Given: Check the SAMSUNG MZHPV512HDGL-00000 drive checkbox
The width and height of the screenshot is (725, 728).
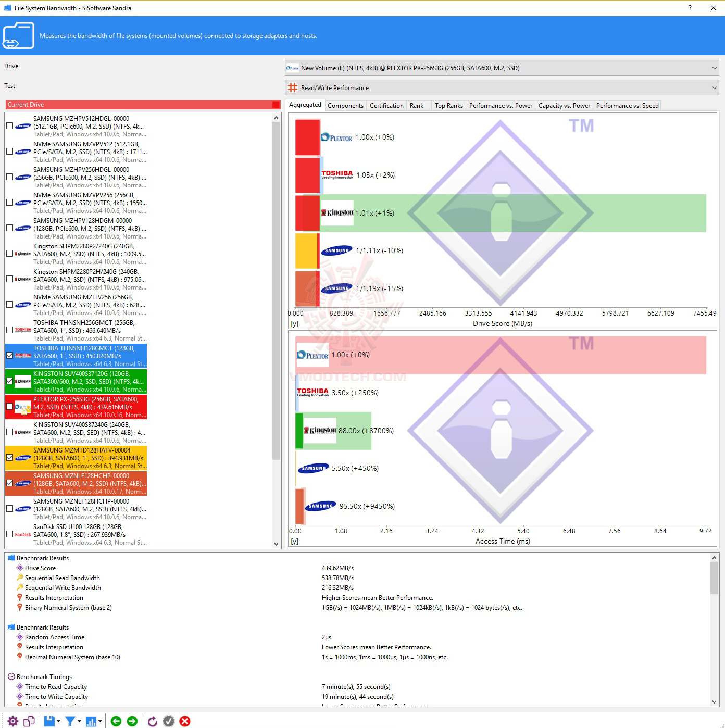Looking at the screenshot, I should (10, 126).
